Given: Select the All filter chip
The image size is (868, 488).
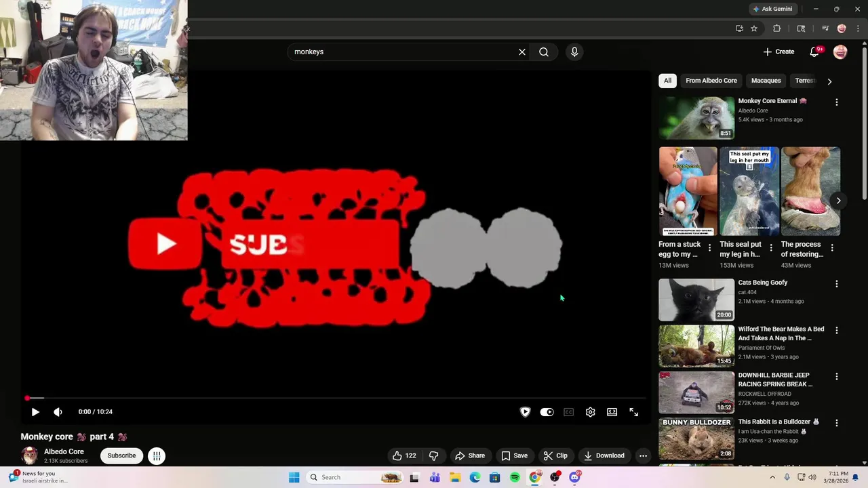Looking at the screenshot, I should tap(667, 81).
